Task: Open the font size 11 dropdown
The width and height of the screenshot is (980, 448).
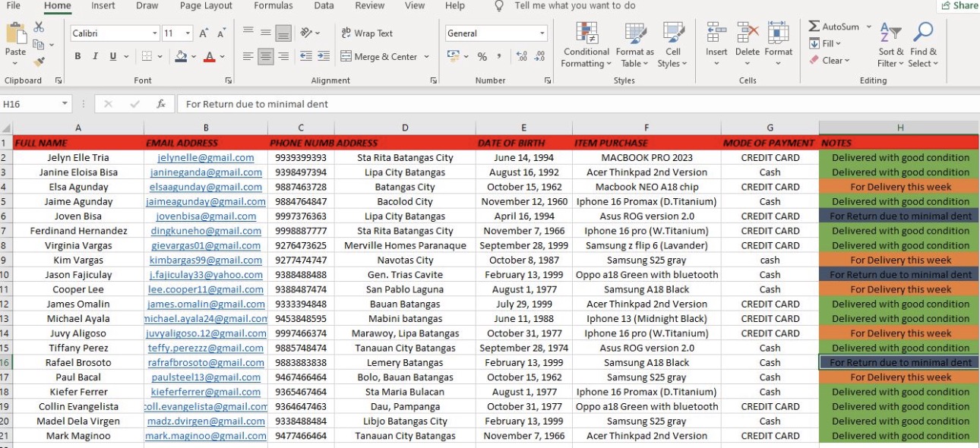Action: (189, 33)
